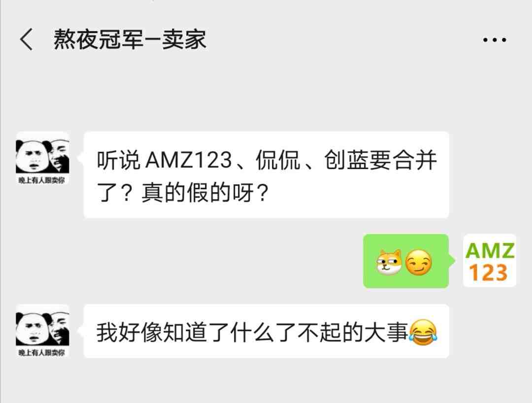
Task: Tap the word AMZ123 in first message
Action: (189, 160)
